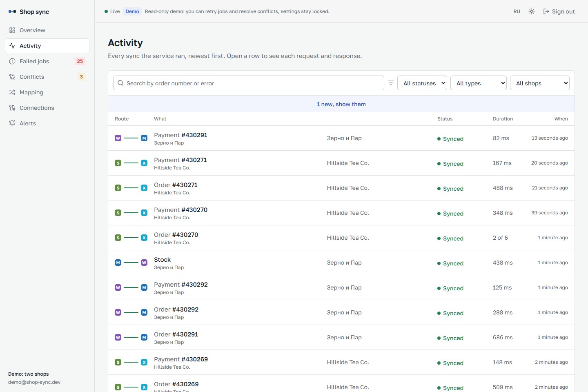Click the W icon in Stock row
This screenshot has height=392, width=588.
144,263
